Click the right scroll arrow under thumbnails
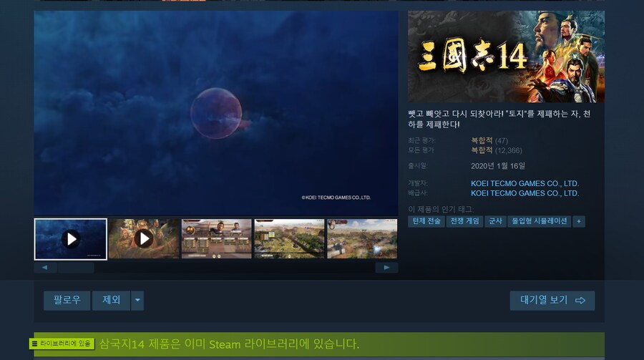644x360 pixels. tap(386, 268)
